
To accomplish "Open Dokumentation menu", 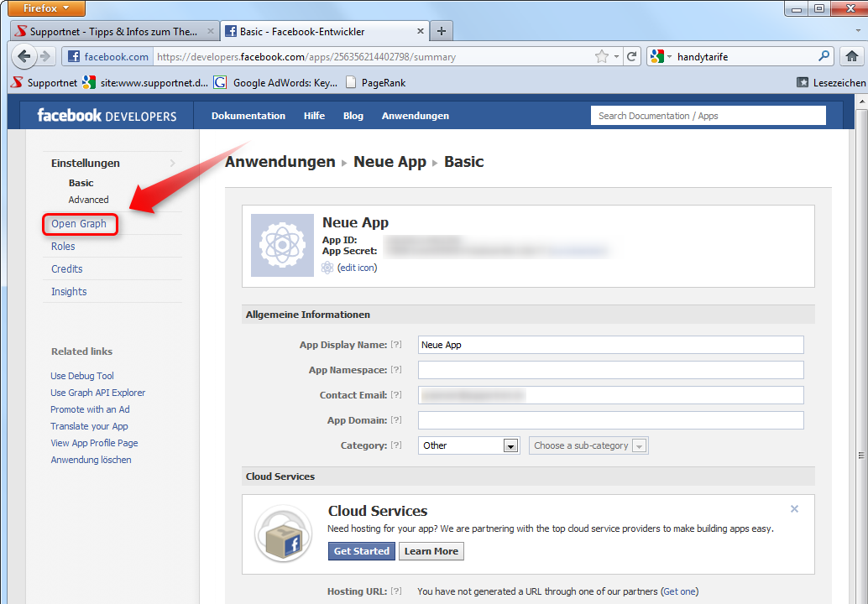I will pos(248,116).
